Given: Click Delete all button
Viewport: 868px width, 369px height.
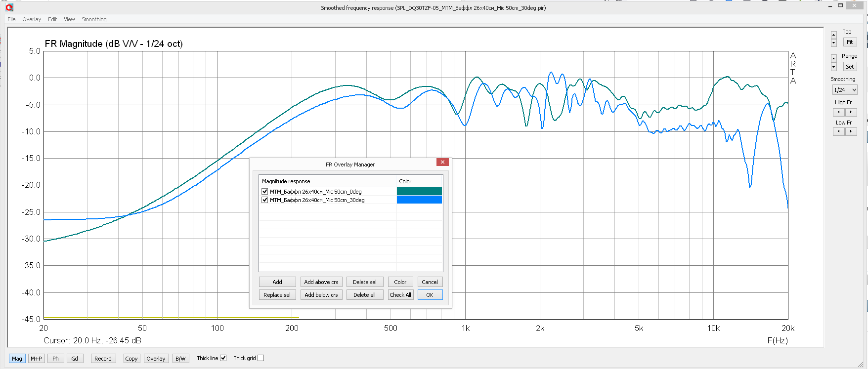Looking at the screenshot, I should pyautogui.click(x=365, y=295).
